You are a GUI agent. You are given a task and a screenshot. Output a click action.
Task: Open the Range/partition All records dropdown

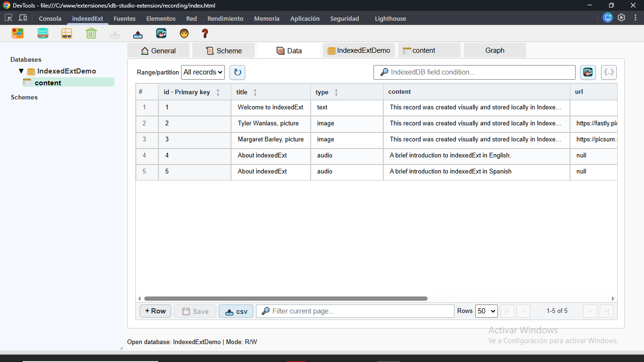pos(203,72)
